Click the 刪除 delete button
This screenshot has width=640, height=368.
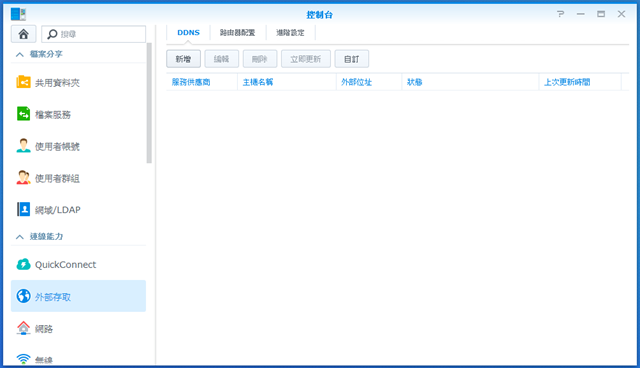pyautogui.click(x=260, y=59)
